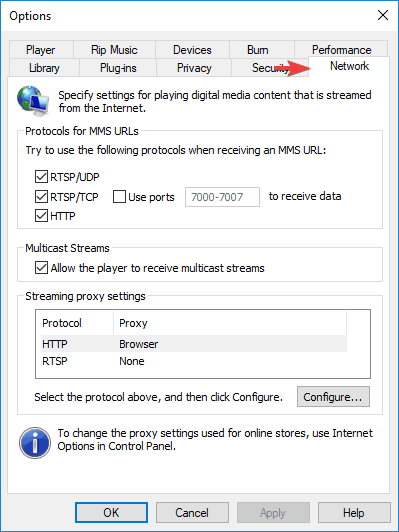This screenshot has height=532, width=399.
Task: Click the globe network icon
Action: pyautogui.click(x=33, y=101)
